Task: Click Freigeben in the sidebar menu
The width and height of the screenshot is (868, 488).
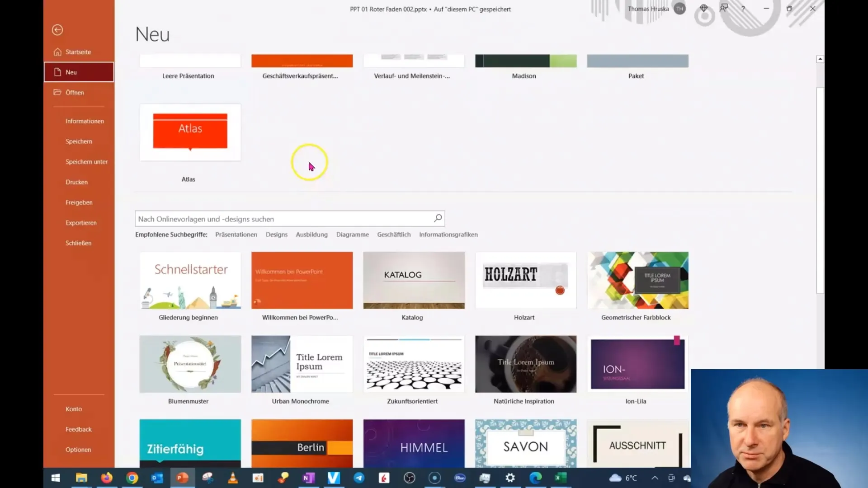Action: [x=78, y=202]
